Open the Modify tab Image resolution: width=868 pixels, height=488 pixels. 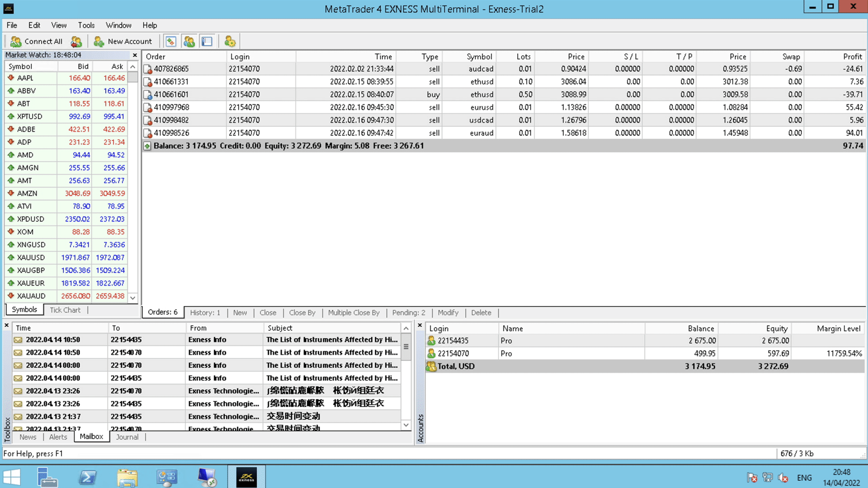point(448,313)
